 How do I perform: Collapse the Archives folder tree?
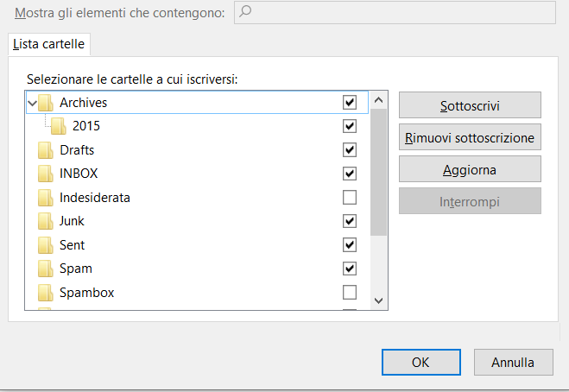pos(32,103)
